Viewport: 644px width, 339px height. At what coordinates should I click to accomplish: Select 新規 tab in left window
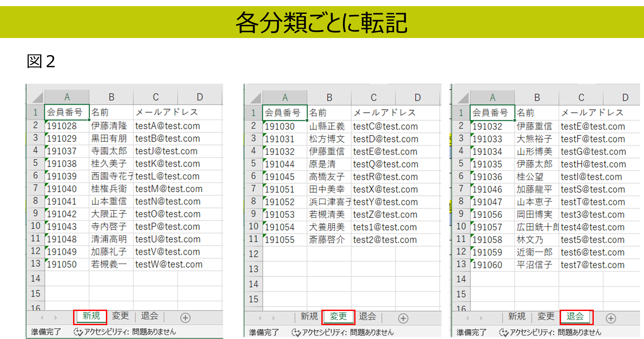coord(91,316)
